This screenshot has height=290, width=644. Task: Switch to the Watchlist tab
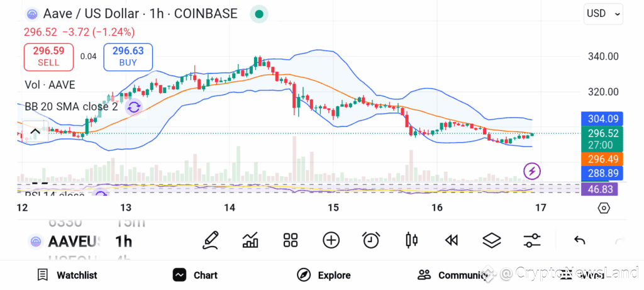pos(67,275)
